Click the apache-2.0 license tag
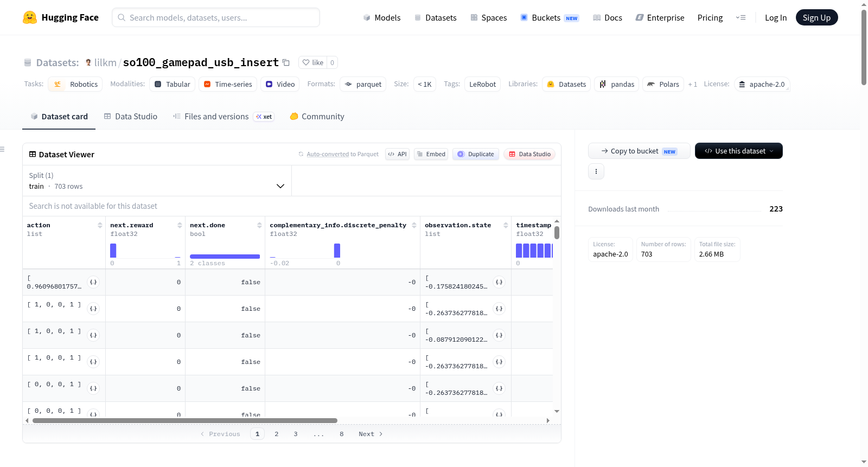Viewport: 868px width, 467px height. pyautogui.click(x=762, y=84)
